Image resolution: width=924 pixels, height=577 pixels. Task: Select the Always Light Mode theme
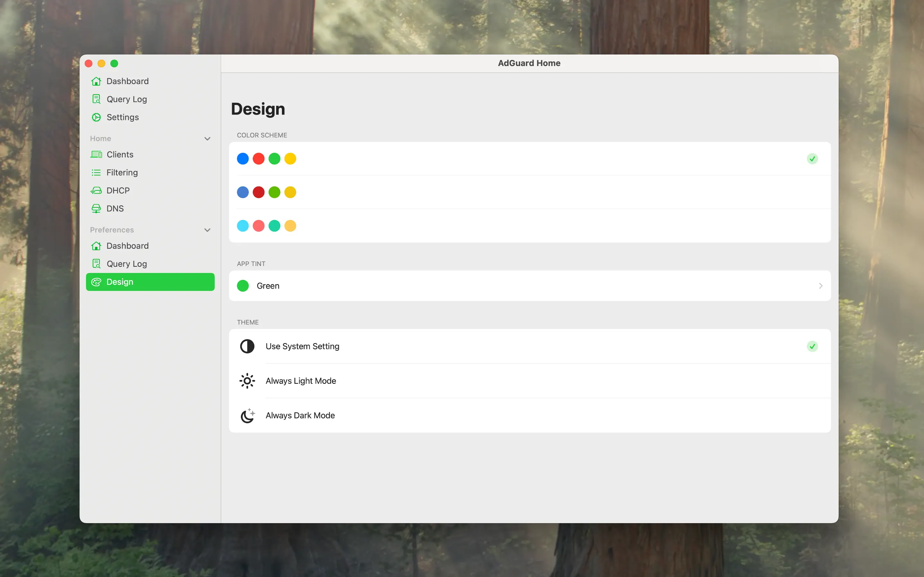(301, 381)
